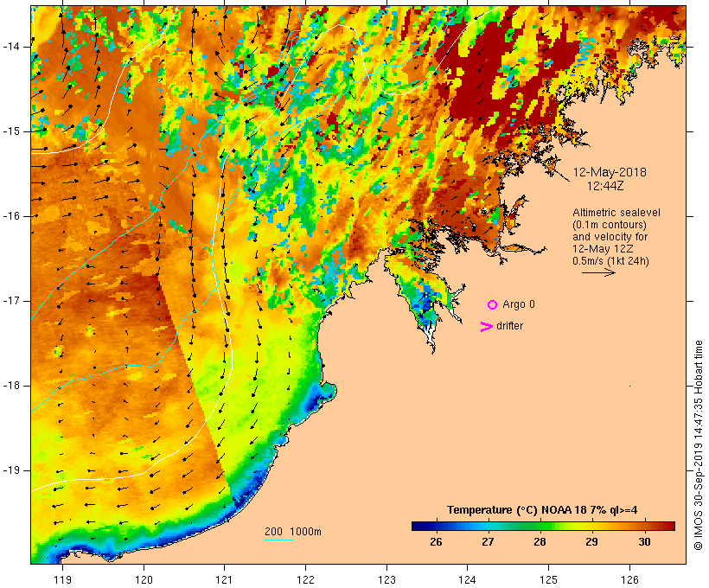Click latitude label -14 on left axis

click(x=11, y=47)
